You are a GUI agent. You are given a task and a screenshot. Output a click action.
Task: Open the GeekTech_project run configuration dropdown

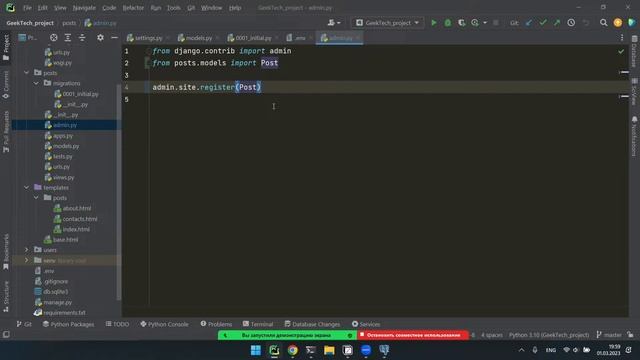387,23
